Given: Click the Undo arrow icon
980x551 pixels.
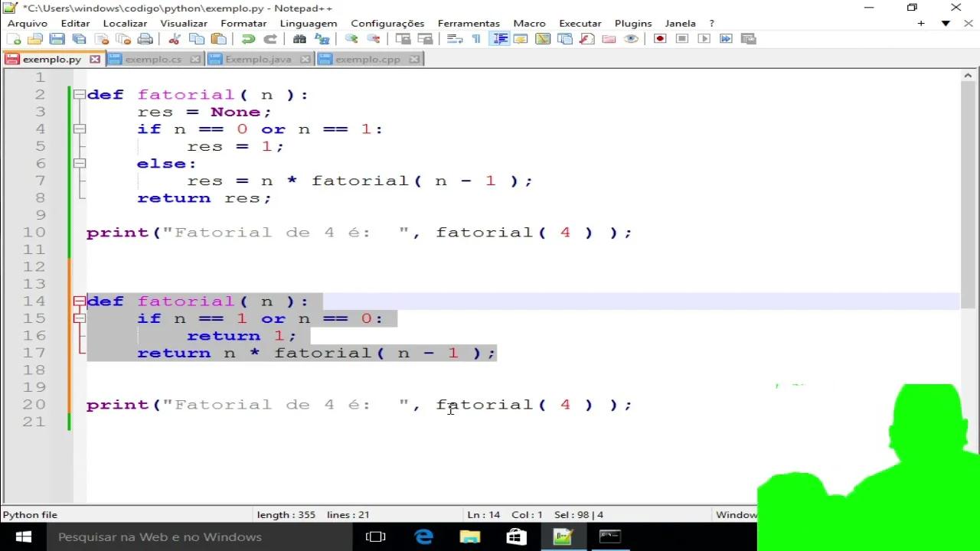Looking at the screenshot, I should (x=248, y=39).
